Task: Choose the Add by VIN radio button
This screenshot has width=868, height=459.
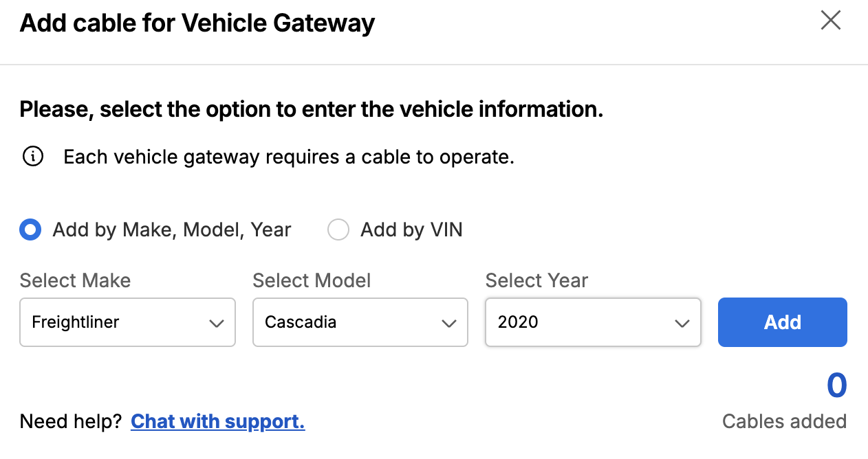Action: click(338, 229)
